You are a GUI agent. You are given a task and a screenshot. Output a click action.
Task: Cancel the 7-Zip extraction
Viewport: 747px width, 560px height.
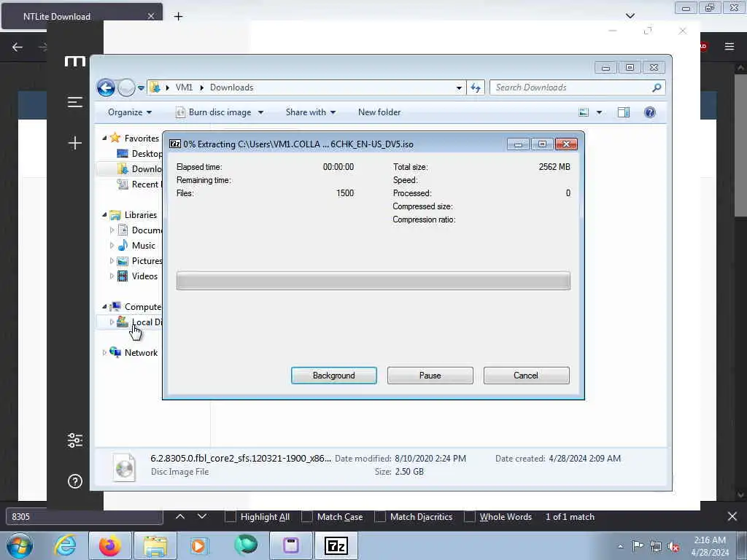526,376
